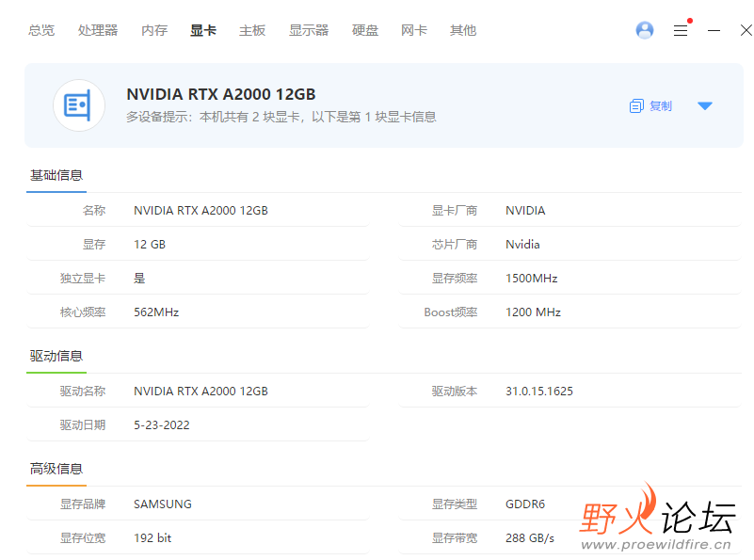Open the 网卡 tab
Viewport: 754px width, 560px height.
pos(414,30)
